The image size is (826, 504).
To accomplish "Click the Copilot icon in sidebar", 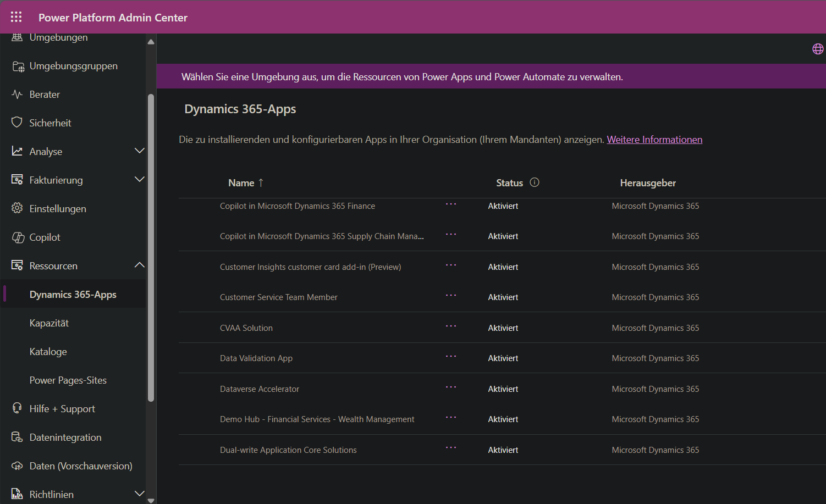I will pyautogui.click(x=18, y=237).
